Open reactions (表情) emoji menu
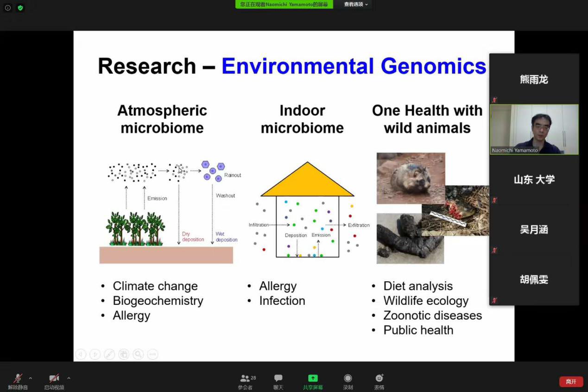 (x=379, y=379)
